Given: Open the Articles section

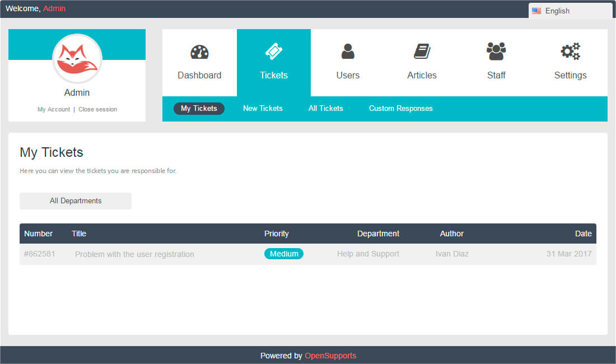Looking at the screenshot, I should click(422, 62).
